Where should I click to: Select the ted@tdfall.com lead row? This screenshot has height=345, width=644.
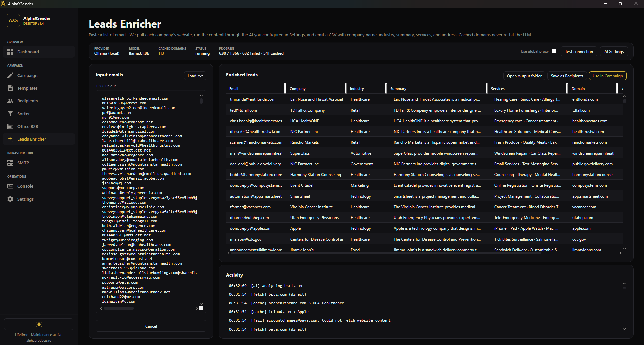click(424, 110)
